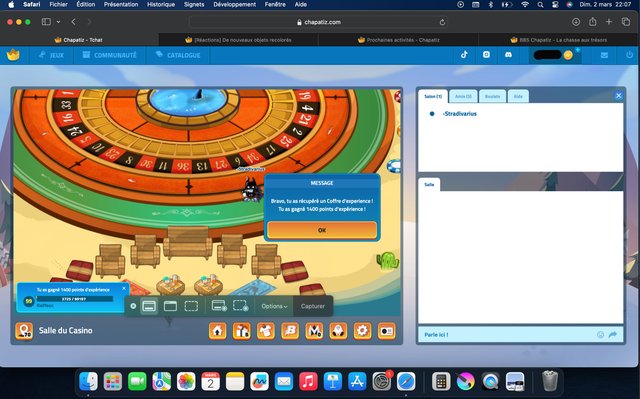
Task: Open Launchpad from the Dock
Action: tap(113, 381)
